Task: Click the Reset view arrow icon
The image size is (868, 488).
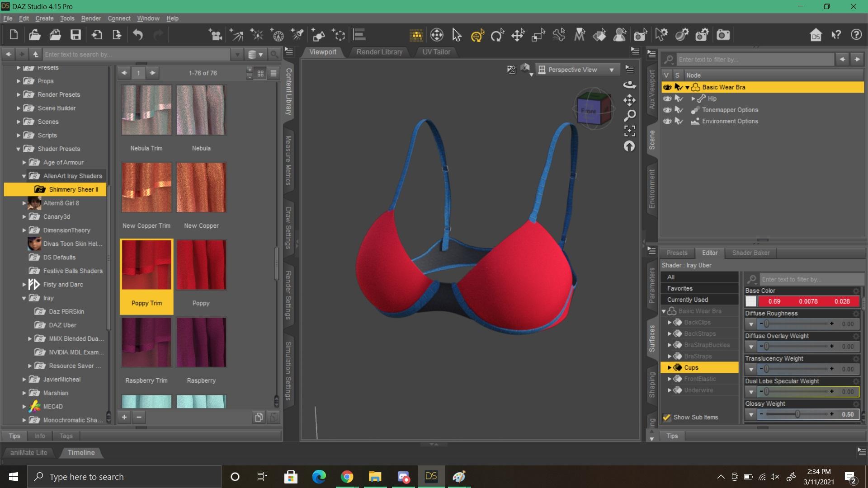Action: (x=629, y=146)
